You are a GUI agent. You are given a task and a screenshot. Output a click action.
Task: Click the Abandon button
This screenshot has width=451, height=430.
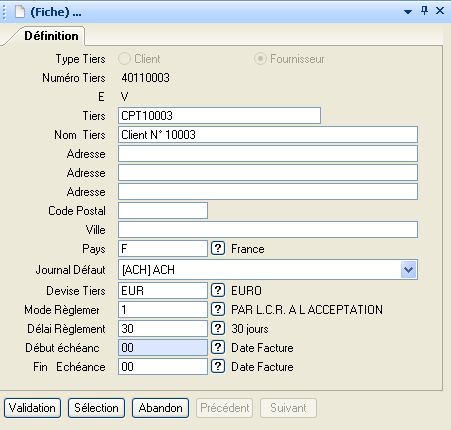160,408
